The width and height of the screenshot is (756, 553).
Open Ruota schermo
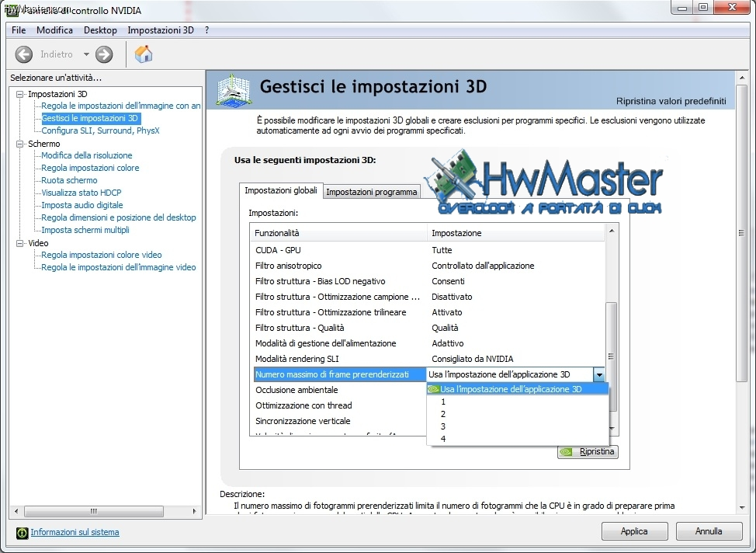pyautogui.click(x=69, y=180)
